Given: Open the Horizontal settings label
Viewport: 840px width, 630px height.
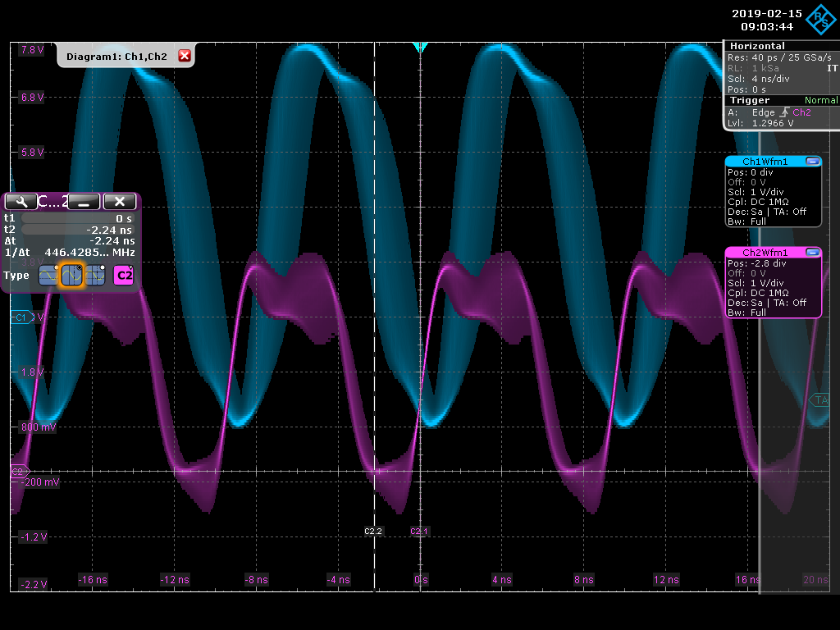Looking at the screenshot, I should (756, 46).
